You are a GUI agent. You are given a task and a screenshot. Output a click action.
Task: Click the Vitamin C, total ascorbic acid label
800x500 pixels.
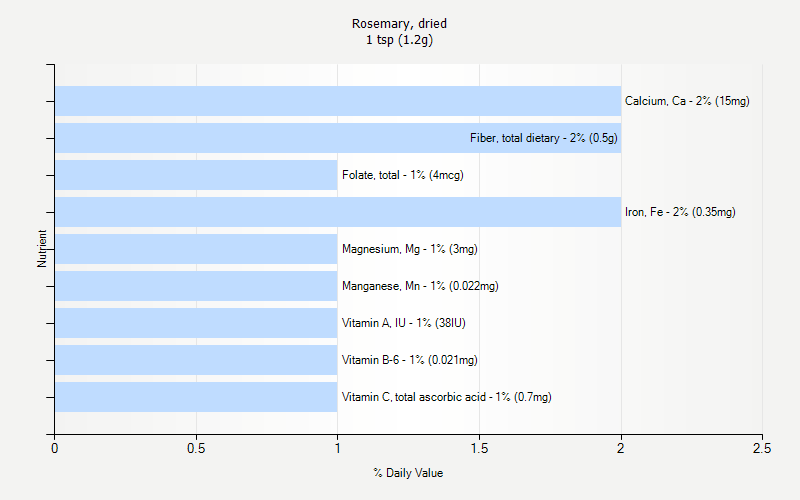click(446, 397)
